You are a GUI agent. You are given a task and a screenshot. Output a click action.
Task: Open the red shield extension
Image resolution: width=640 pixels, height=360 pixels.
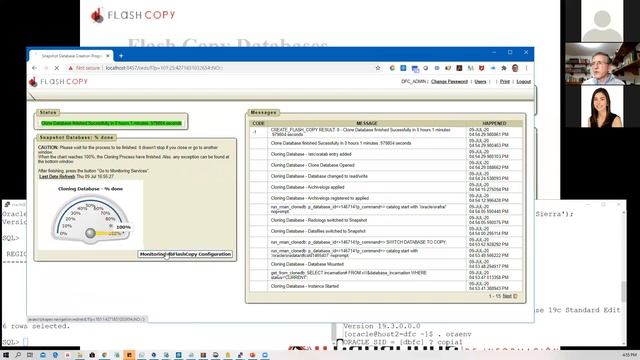tap(481, 68)
